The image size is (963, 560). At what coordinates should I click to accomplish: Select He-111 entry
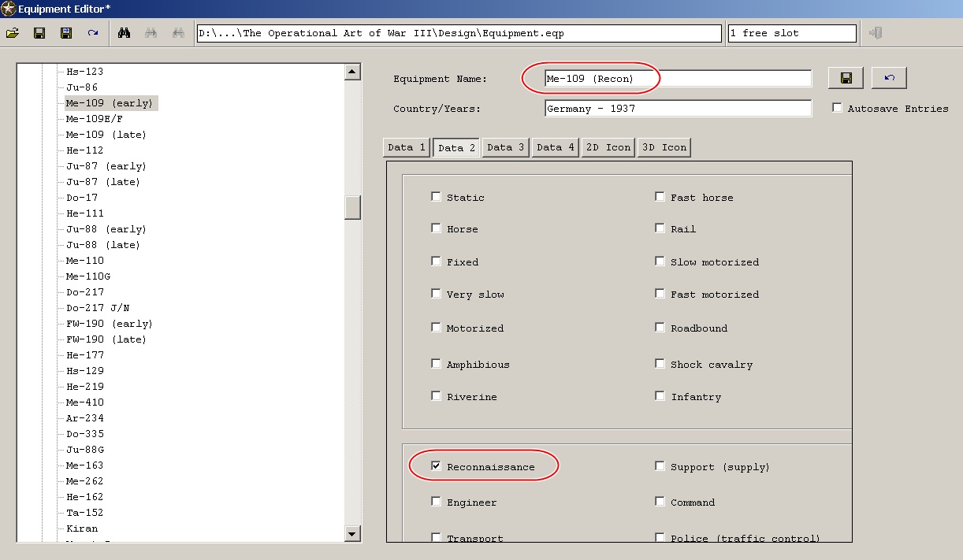pos(85,213)
